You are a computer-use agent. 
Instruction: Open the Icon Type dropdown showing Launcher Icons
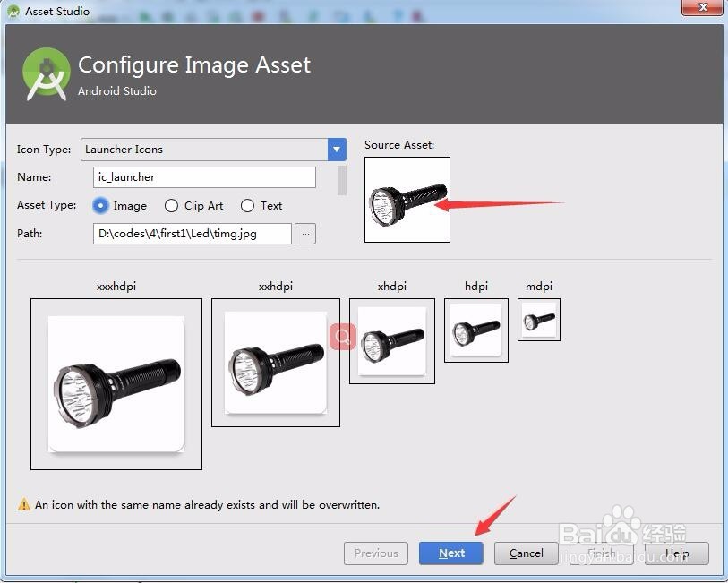point(206,150)
